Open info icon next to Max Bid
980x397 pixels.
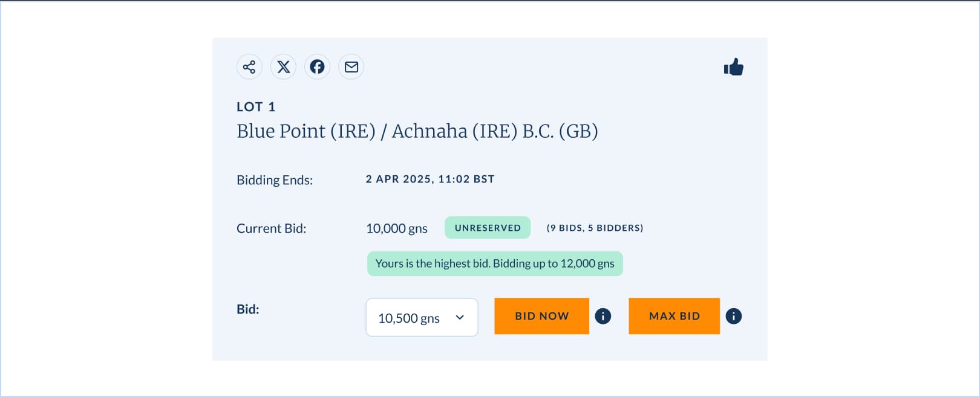click(x=734, y=316)
